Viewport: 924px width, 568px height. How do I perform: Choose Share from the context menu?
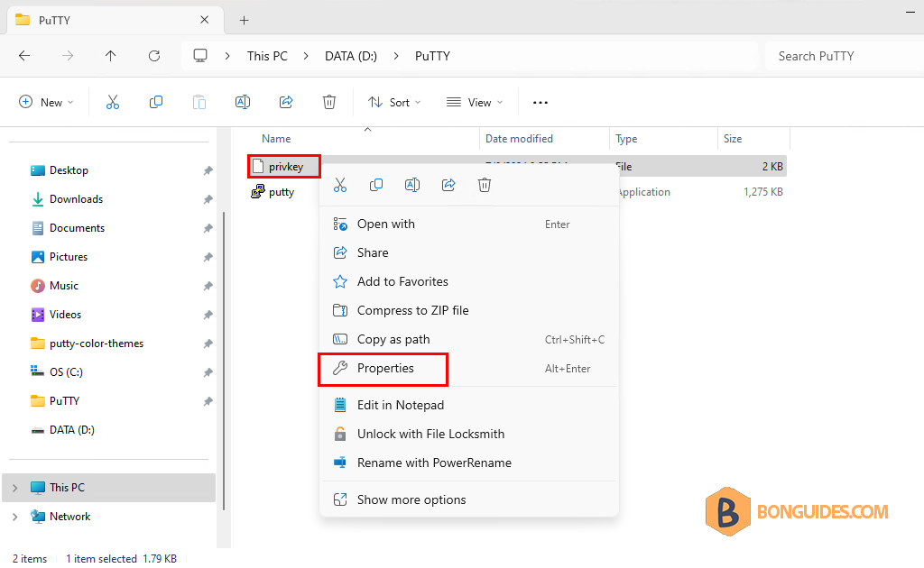coord(469,253)
